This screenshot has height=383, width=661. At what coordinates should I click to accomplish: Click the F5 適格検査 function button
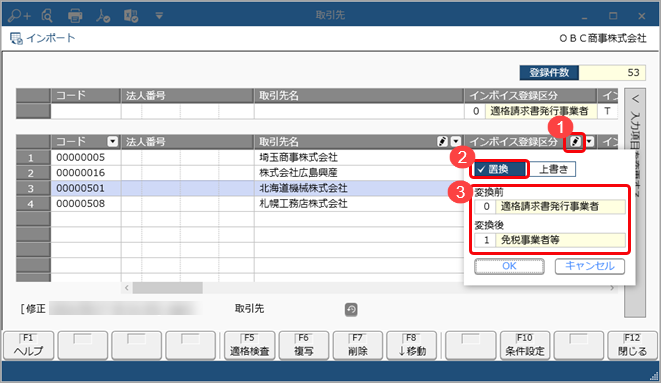coord(250,346)
